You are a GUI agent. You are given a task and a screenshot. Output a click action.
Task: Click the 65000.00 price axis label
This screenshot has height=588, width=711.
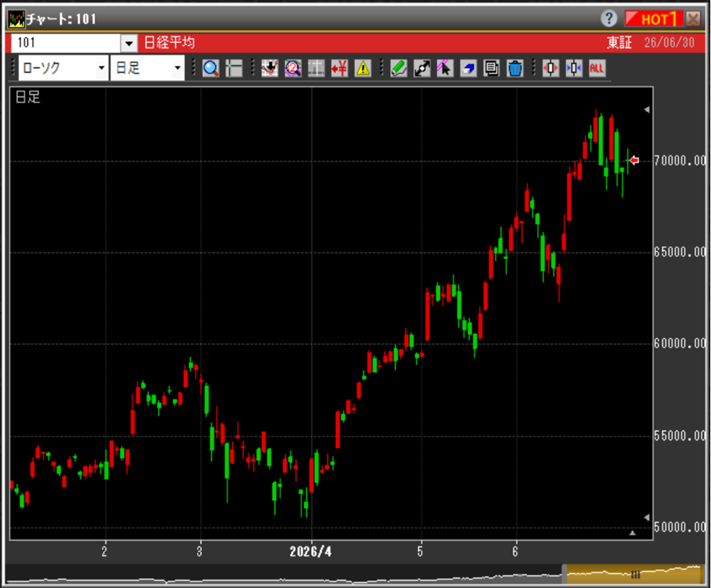coord(680,252)
